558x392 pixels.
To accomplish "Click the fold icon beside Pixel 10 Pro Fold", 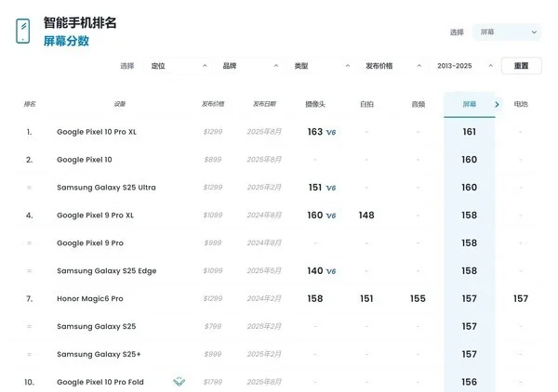I will (179, 382).
